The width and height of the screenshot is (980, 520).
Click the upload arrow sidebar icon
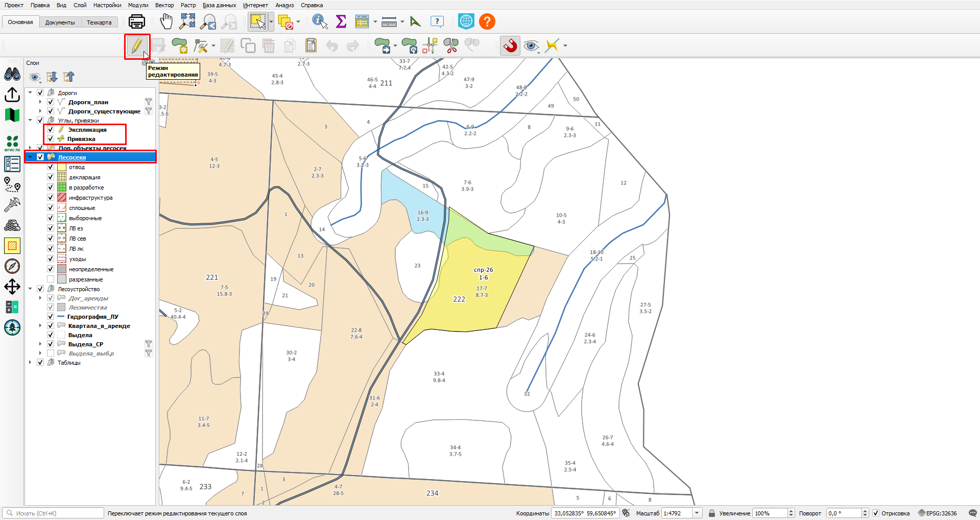click(12, 95)
